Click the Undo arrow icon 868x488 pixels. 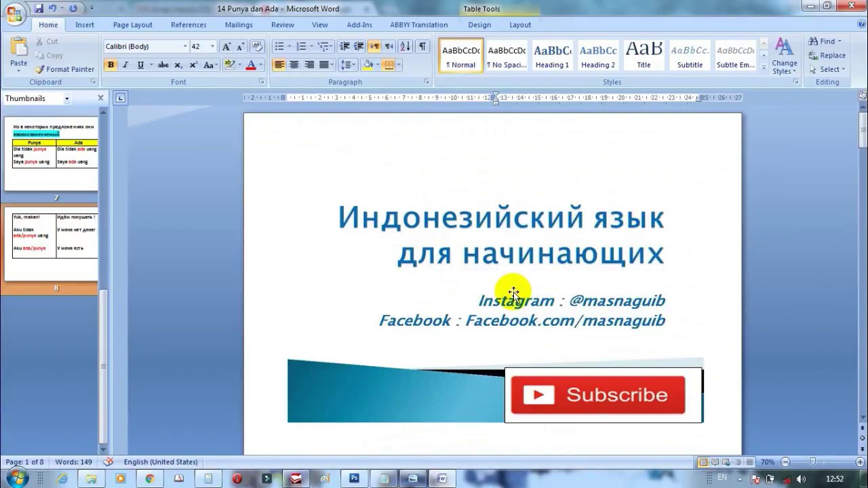[x=53, y=9]
